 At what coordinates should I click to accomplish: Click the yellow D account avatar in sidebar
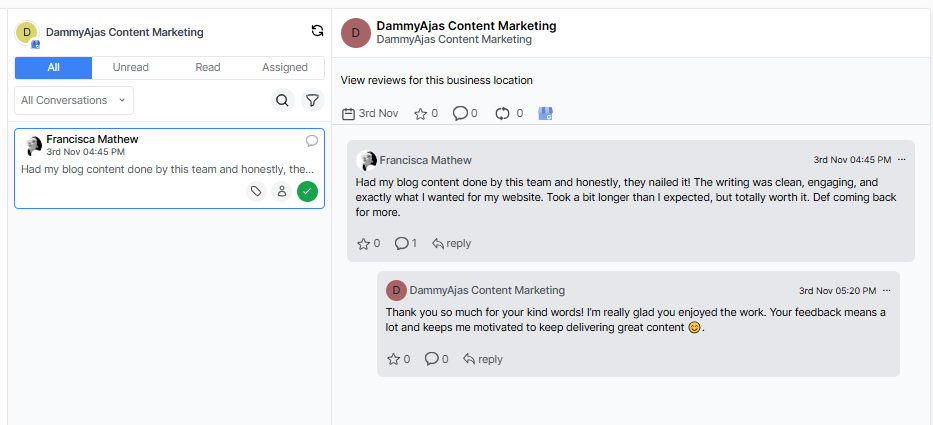[27, 33]
